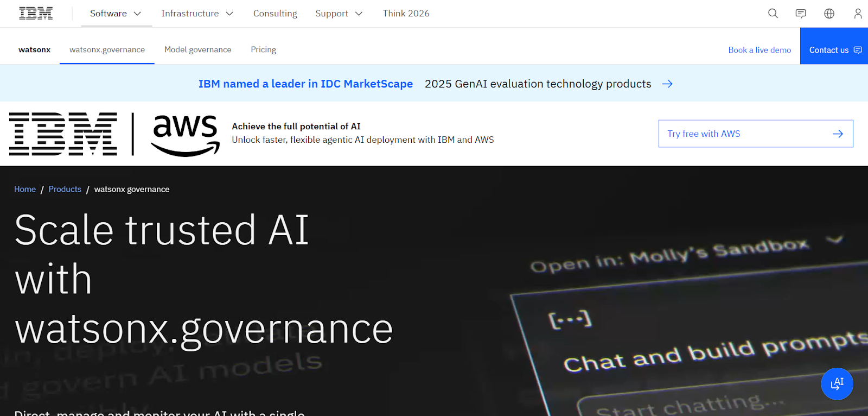Viewport: 868px width, 416px height.
Task: Open the Software menu
Action: tap(116, 14)
